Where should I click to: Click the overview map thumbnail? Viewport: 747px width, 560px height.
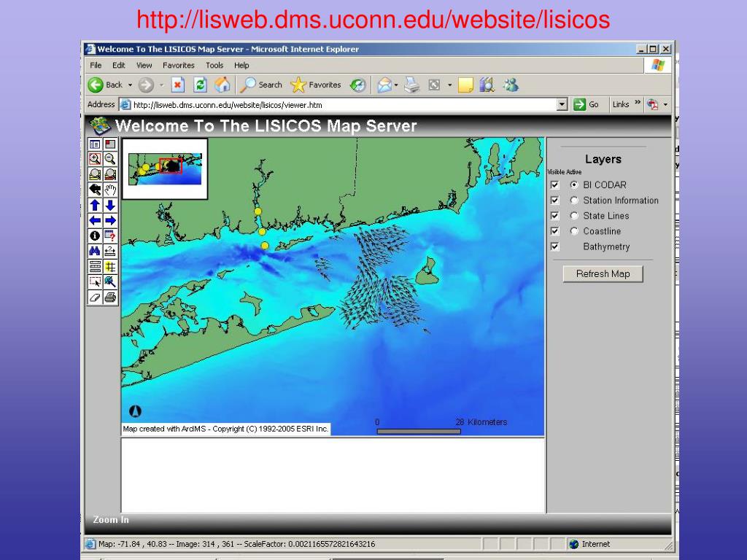165,169
